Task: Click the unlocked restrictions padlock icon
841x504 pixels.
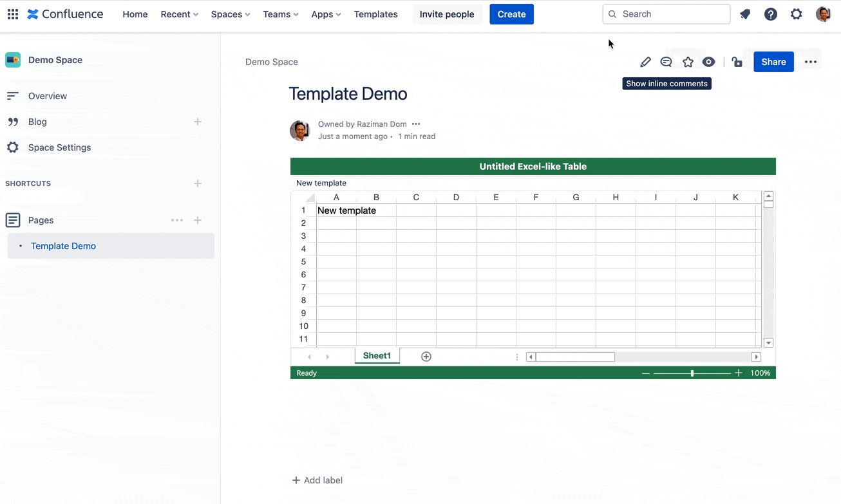Action: 737,61
